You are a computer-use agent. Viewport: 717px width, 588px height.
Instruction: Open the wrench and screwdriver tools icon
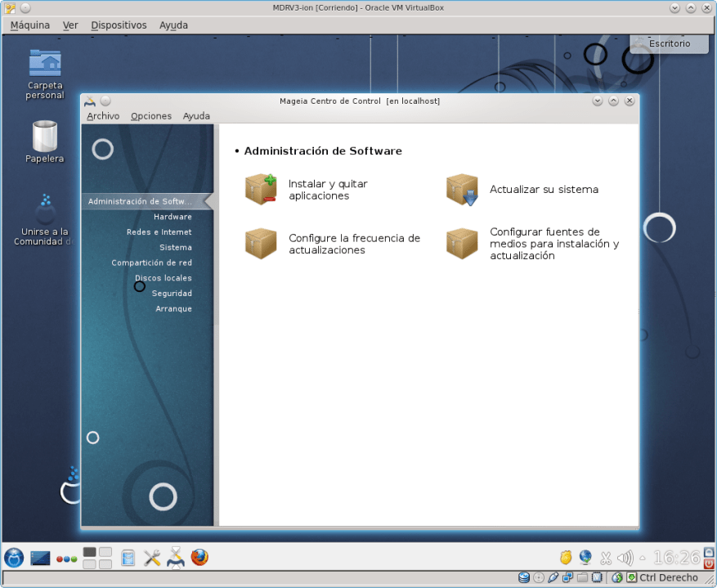(152, 558)
